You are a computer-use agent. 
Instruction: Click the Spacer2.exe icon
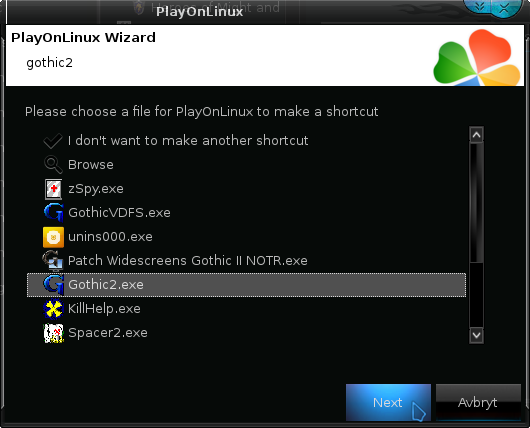click(x=54, y=333)
